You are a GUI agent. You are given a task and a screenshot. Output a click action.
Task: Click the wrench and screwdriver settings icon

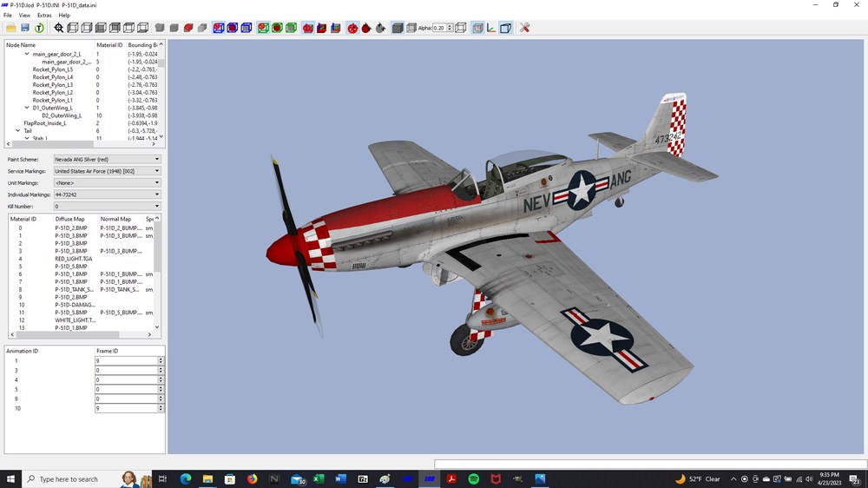[x=524, y=28]
